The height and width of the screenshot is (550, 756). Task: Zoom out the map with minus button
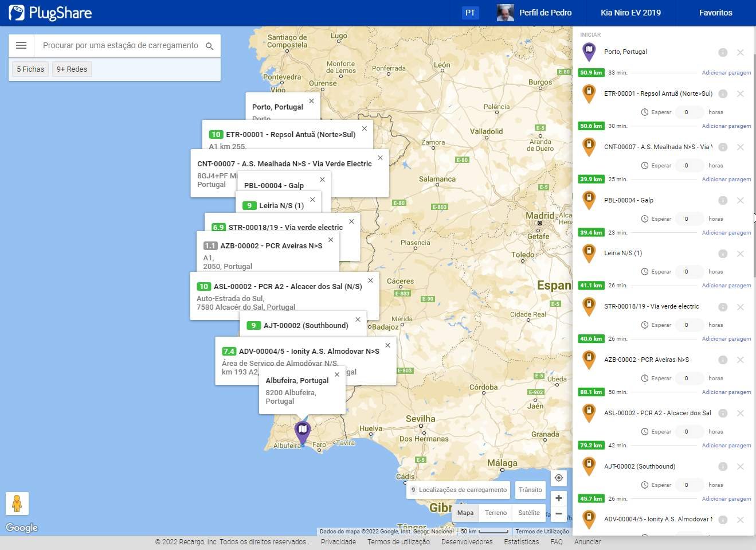[x=559, y=514]
